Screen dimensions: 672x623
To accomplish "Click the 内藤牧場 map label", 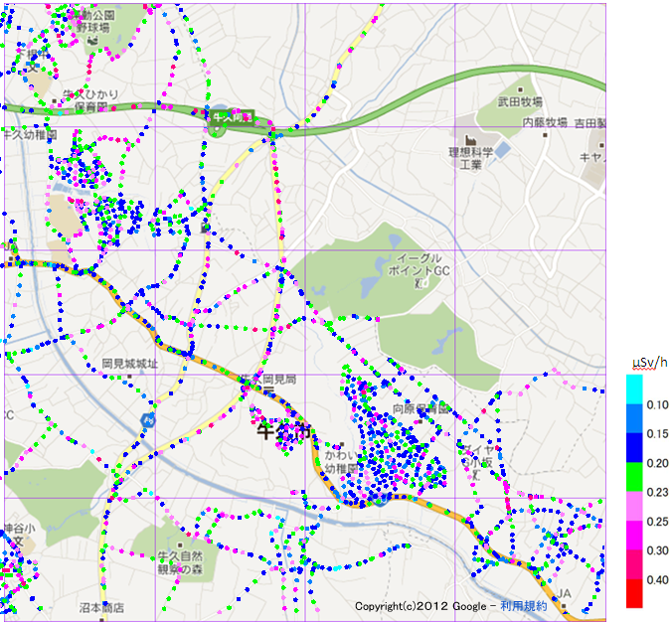I will coord(545,122).
